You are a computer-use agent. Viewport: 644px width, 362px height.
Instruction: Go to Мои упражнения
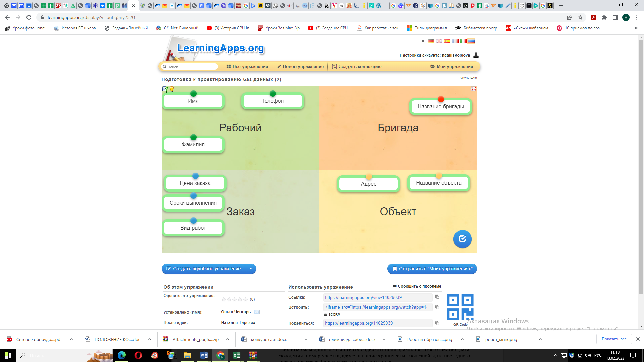pyautogui.click(x=451, y=66)
